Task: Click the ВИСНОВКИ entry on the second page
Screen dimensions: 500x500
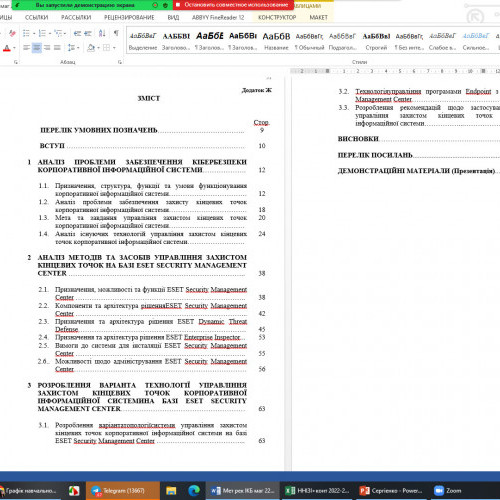Action: (358, 139)
